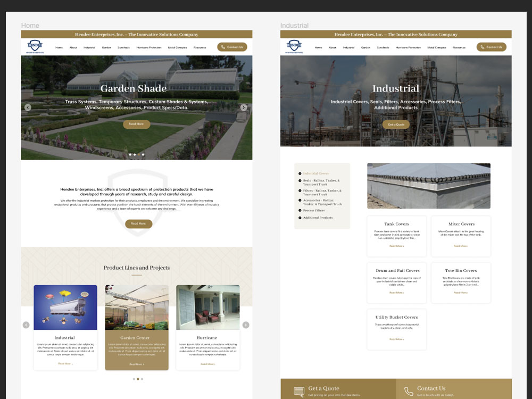Go to next slide in Garden Shade hero

pyautogui.click(x=244, y=107)
